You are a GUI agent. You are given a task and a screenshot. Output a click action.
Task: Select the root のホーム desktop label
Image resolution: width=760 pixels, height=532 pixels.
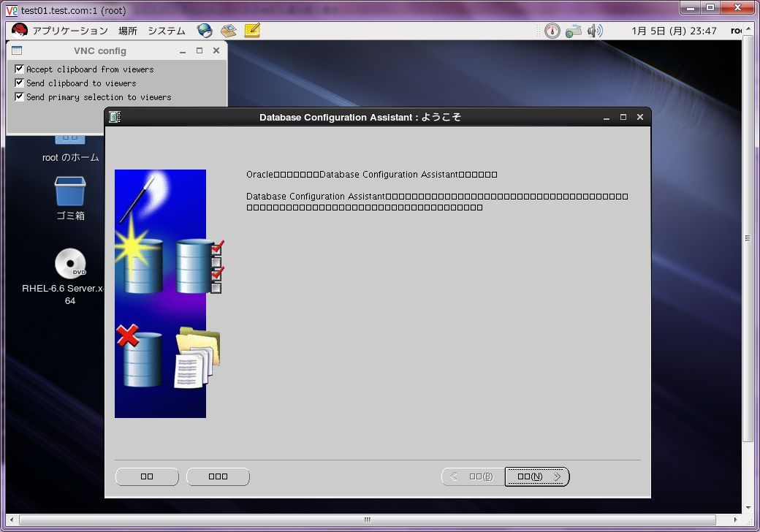pyautogui.click(x=71, y=157)
